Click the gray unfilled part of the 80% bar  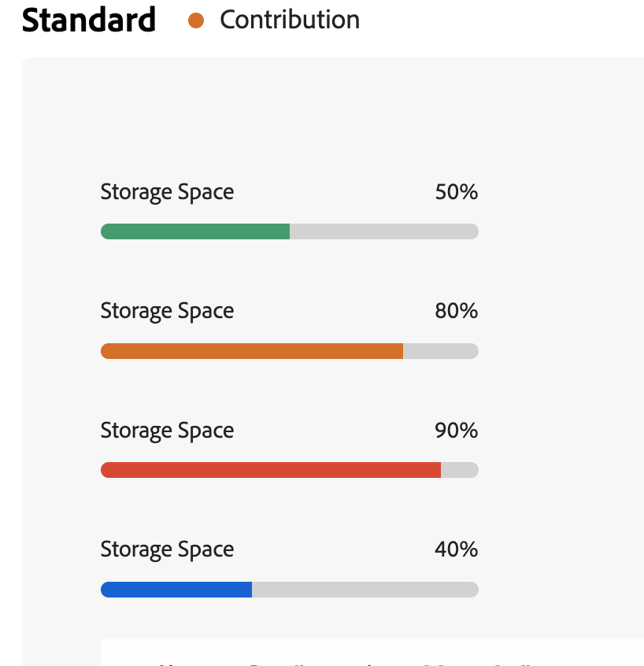(441, 351)
